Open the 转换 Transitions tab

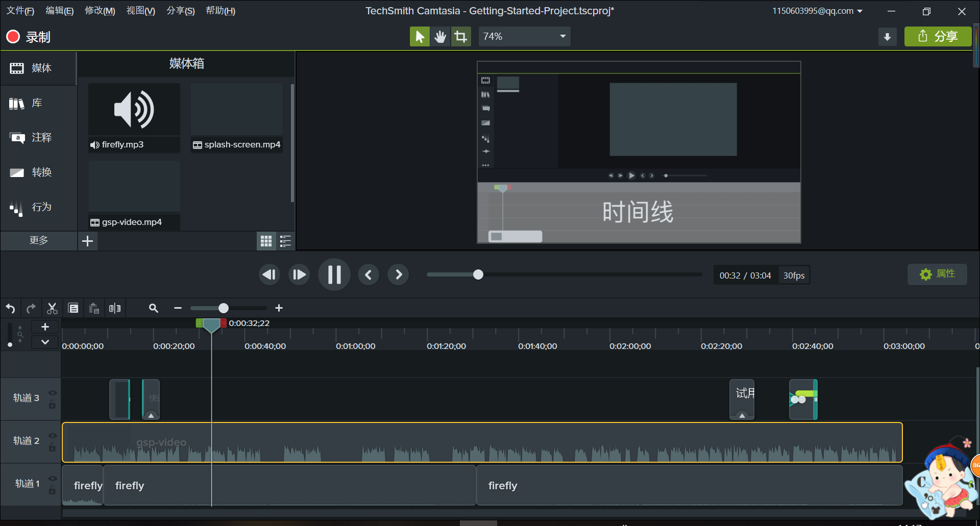(x=38, y=172)
